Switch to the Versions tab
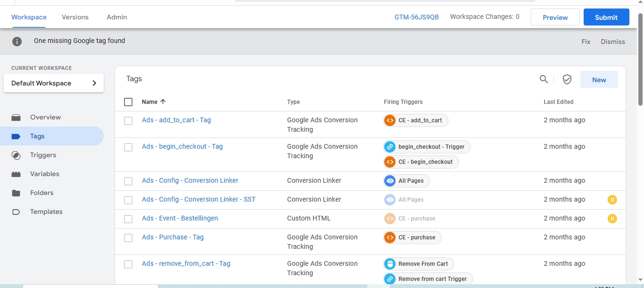The image size is (644, 288). point(75,17)
